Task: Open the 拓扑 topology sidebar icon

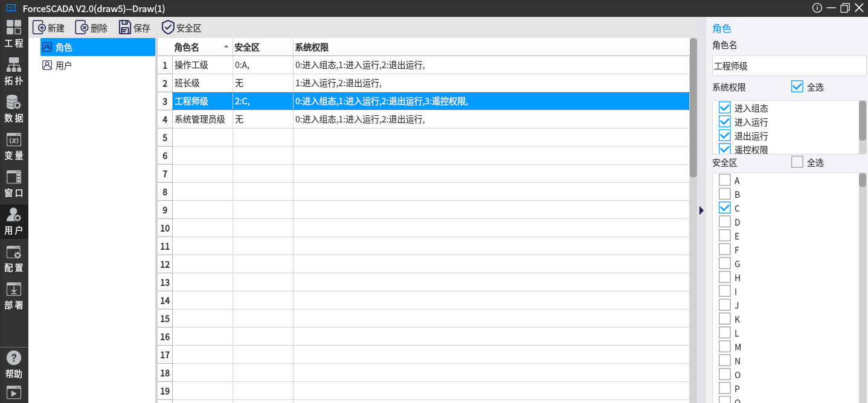Action: 14,71
